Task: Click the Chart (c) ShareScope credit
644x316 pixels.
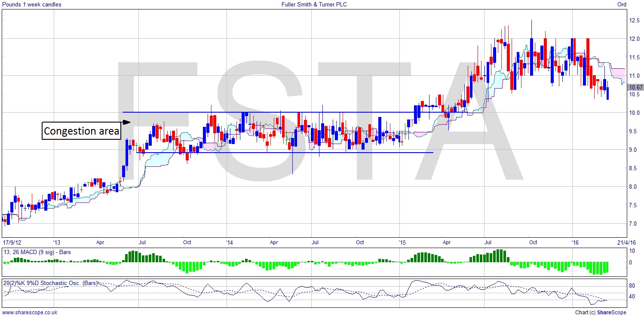Action: click(x=600, y=313)
